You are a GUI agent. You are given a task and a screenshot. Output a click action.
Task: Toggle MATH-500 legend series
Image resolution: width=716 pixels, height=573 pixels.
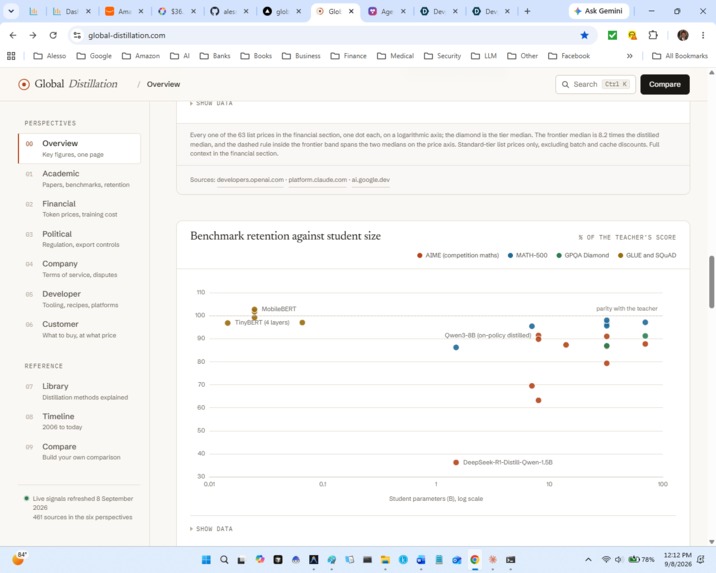click(x=527, y=255)
